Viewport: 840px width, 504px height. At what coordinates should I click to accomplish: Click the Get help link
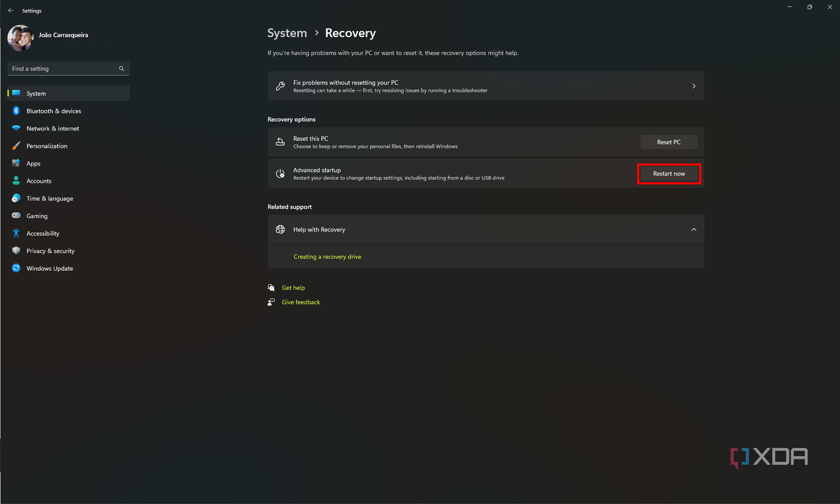tap(293, 288)
